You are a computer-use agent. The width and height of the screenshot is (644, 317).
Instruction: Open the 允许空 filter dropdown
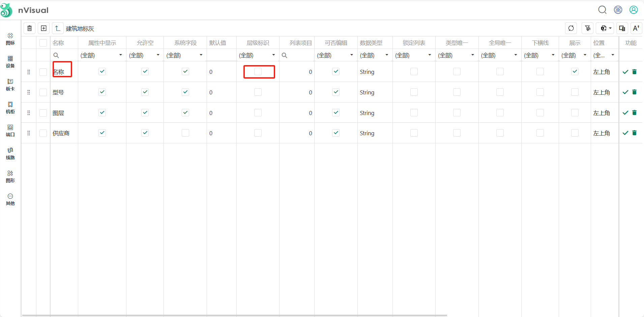click(145, 55)
